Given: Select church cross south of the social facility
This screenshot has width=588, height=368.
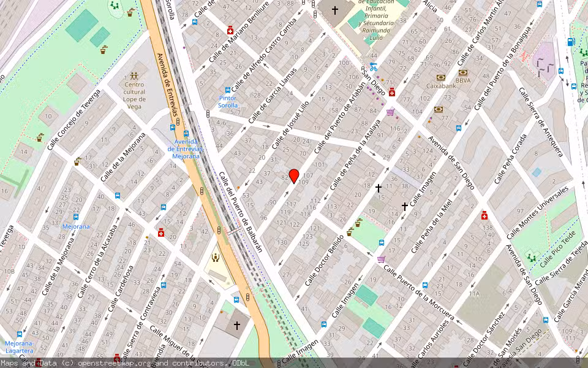Looking at the screenshot, I should (236, 325).
